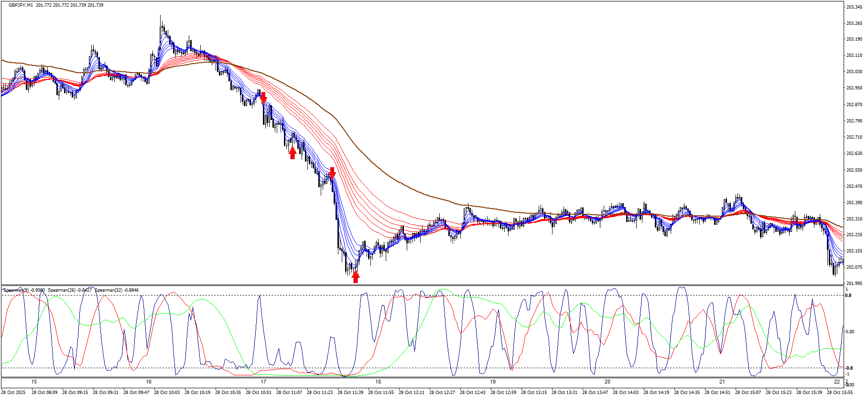Click hour marker 21 on the period separator bar

click(722, 382)
